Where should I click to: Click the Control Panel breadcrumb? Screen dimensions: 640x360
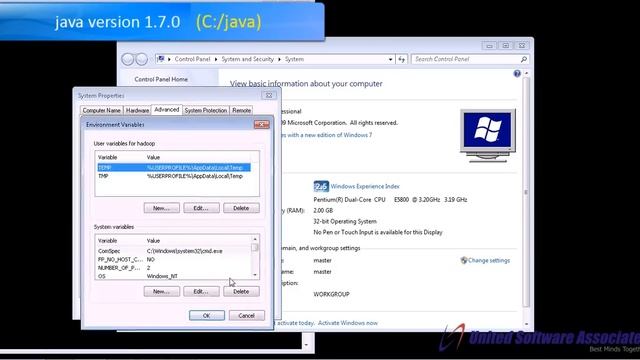[192, 59]
